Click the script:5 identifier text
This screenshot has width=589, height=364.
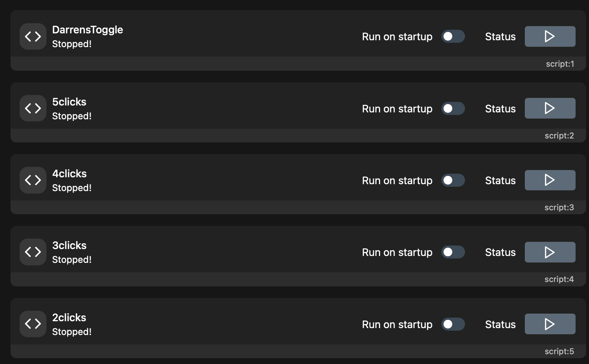tap(559, 351)
